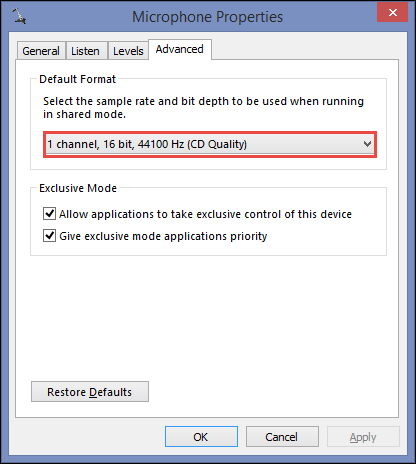Click the 'Allow applications to take exclusive control' label
Viewport: 416px width, 464px height.
(205, 214)
